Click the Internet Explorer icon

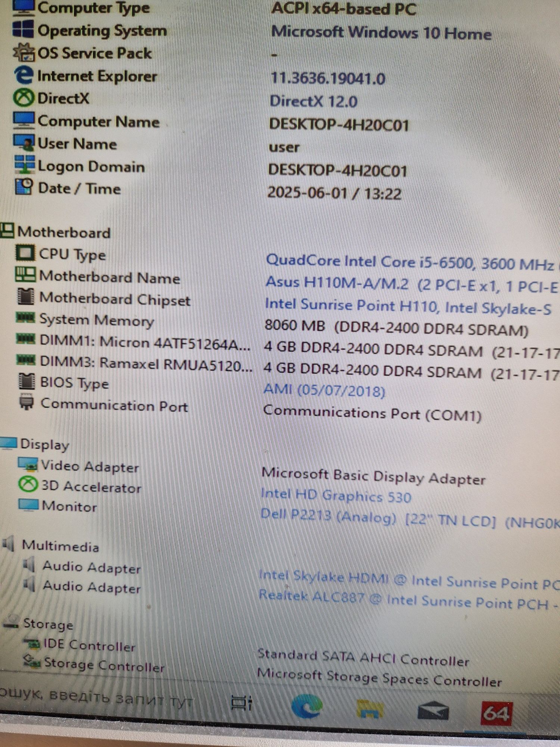point(24,75)
